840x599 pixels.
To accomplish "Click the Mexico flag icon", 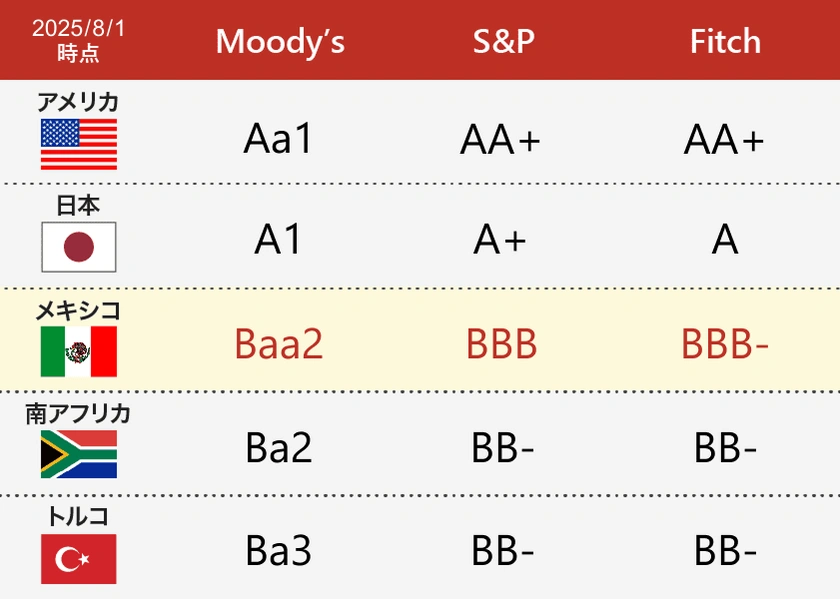I will 78,351.
